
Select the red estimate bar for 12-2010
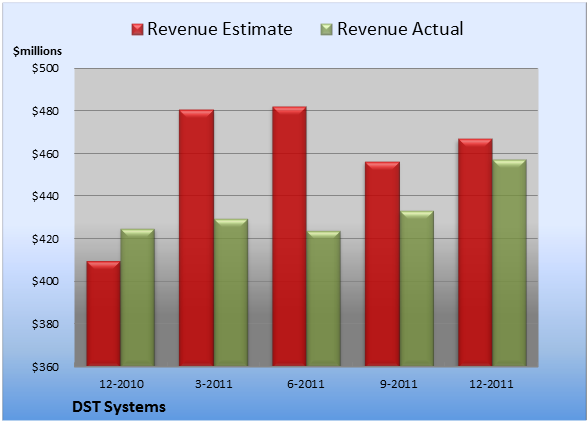104,314
